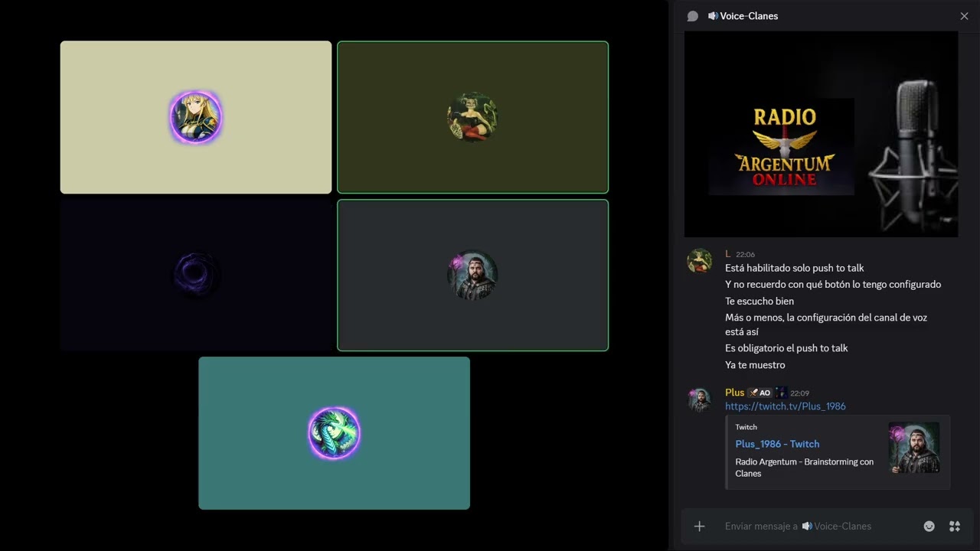Click Plus's avatar in chat
Image resolution: width=980 pixels, height=551 pixels.
pyautogui.click(x=700, y=400)
